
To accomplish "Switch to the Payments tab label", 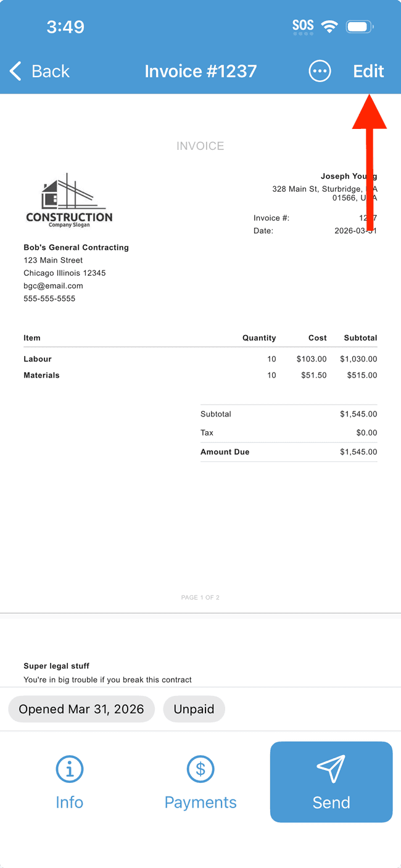I will pos(200,802).
